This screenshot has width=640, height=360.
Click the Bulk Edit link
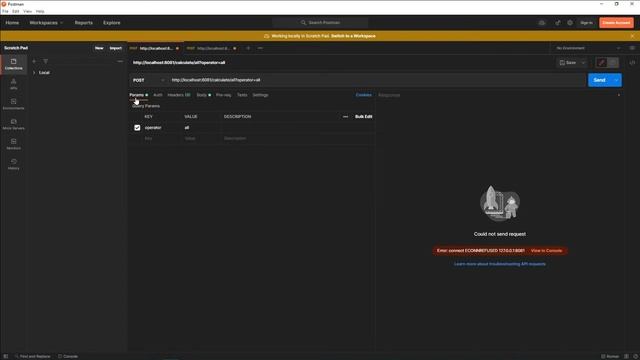click(x=363, y=117)
